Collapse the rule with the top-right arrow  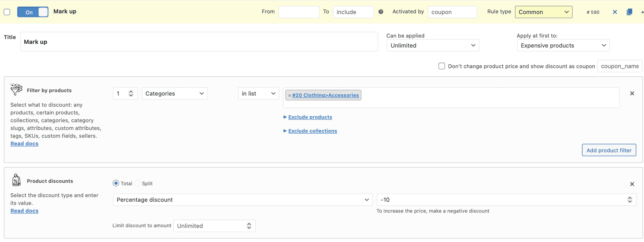642,12
